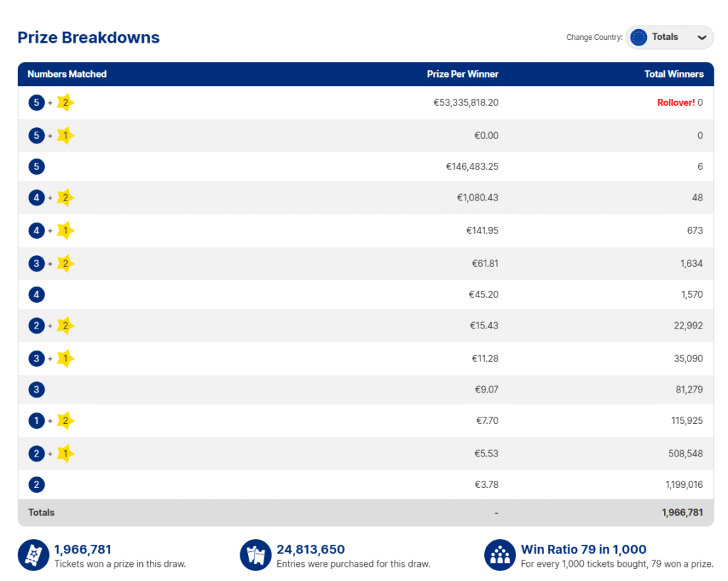This screenshot has height=581, width=728.
Task: Click the 2 ball in €15.43 row
Action: (x=37, y=326)
